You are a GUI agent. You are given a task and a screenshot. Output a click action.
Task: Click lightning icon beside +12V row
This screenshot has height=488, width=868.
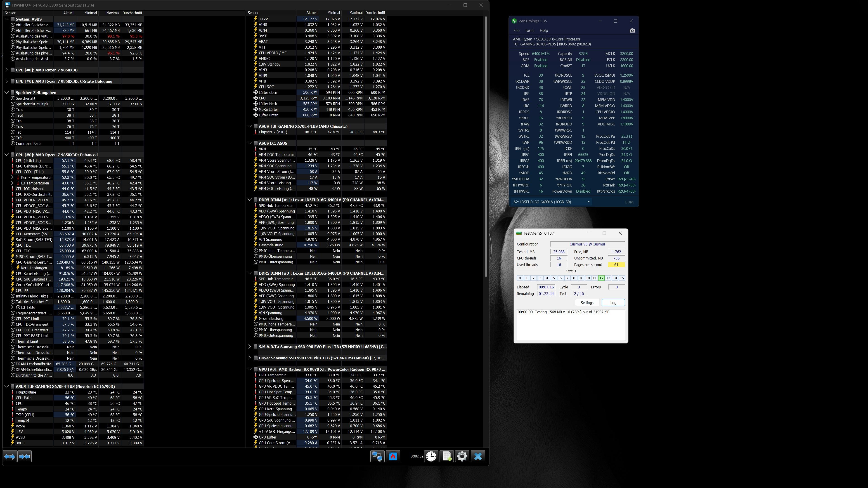255,19
